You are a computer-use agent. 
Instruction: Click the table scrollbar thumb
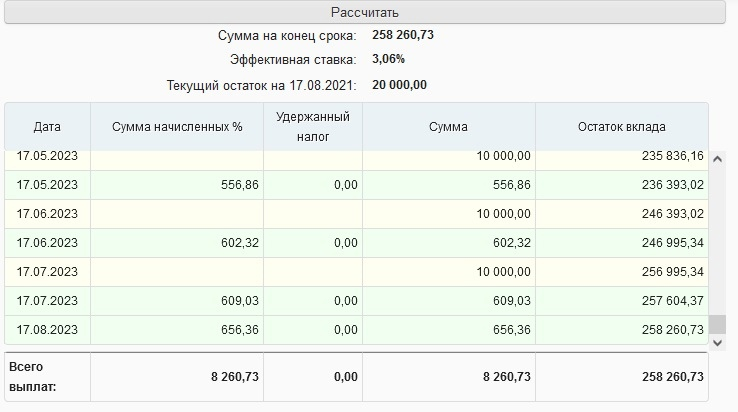tap(717, 325)
